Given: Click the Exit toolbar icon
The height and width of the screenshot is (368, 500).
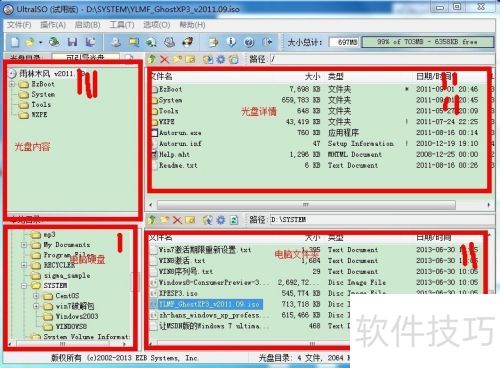Looking at the screenshot, I should (x=267, y=42).
